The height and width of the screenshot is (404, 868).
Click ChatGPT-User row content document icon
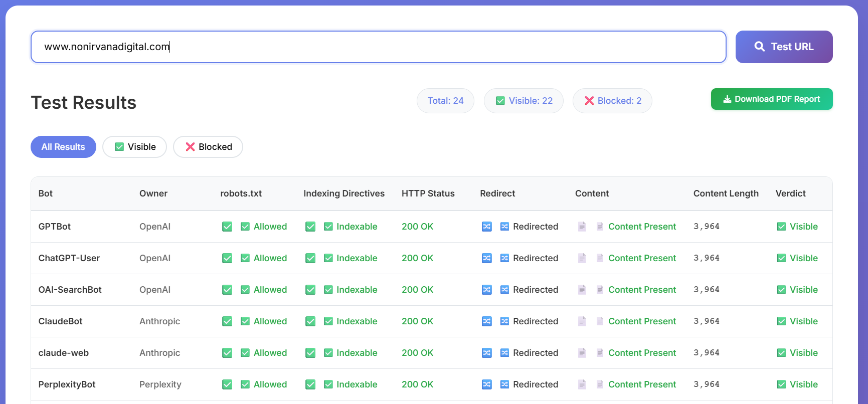(x=582, y=258)
